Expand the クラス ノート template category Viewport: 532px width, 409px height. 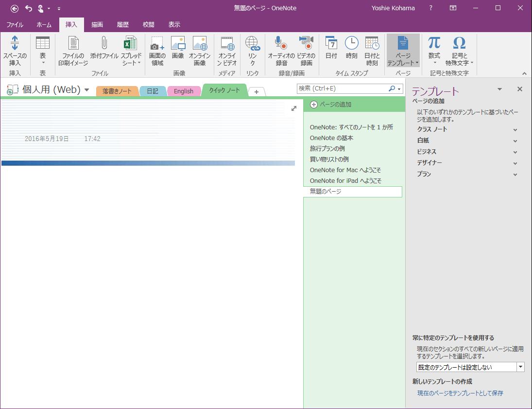pyautogui.click(x=515, y=130)
